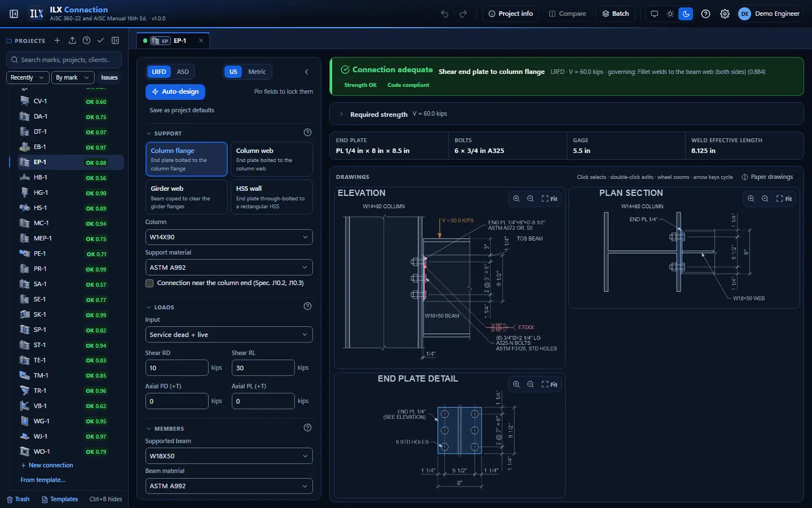This screenshot has height=508, width=812.
Task: Click the upload icon in Projects header
Action: pos(72,41)
